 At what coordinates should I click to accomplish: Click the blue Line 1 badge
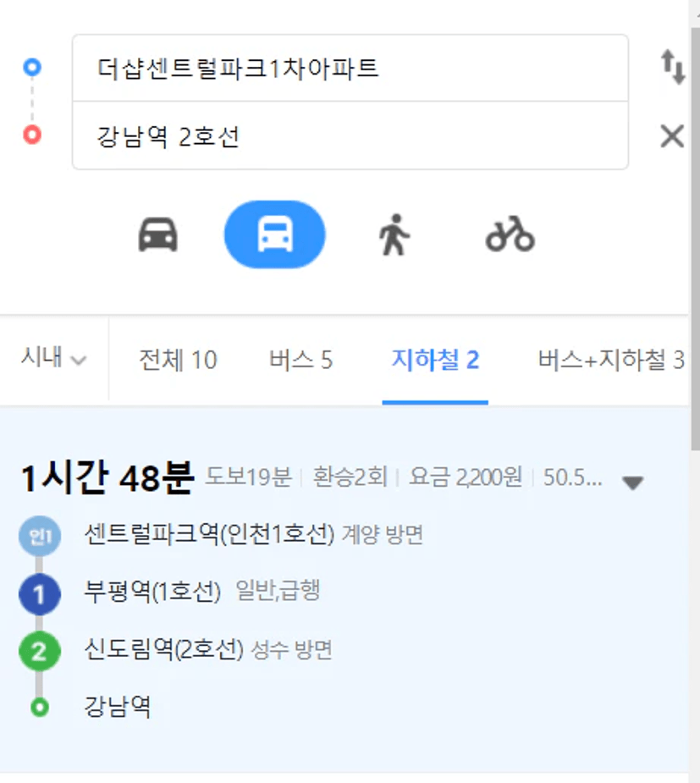pyautogui.click(x=40, y=594)
